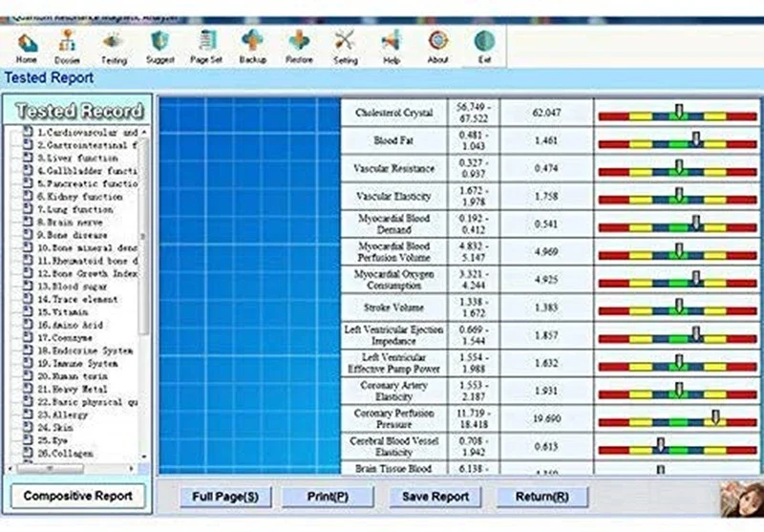
Task: Select 18.Endocrine System record
Action: click(85, 351)
